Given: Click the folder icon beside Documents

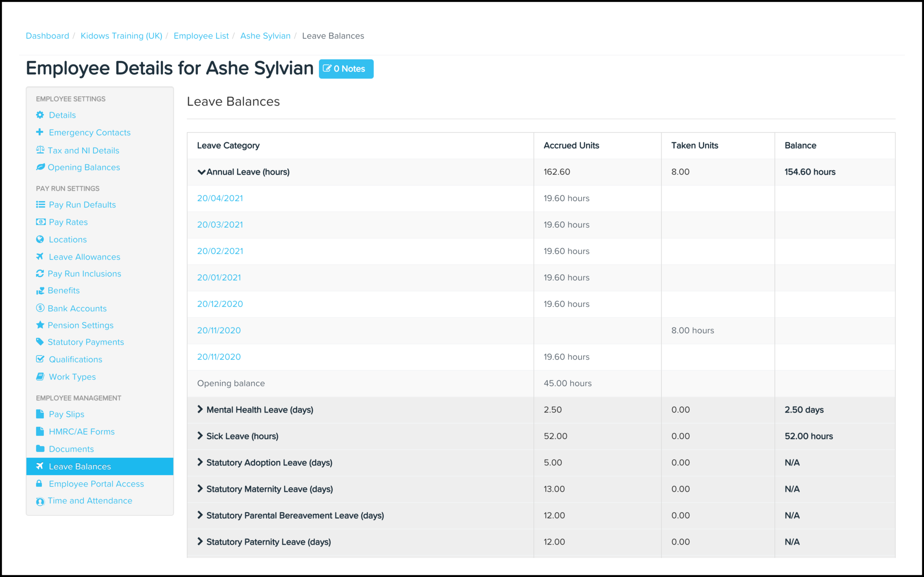Looking at the screenshot, I should tap(40, 448).
